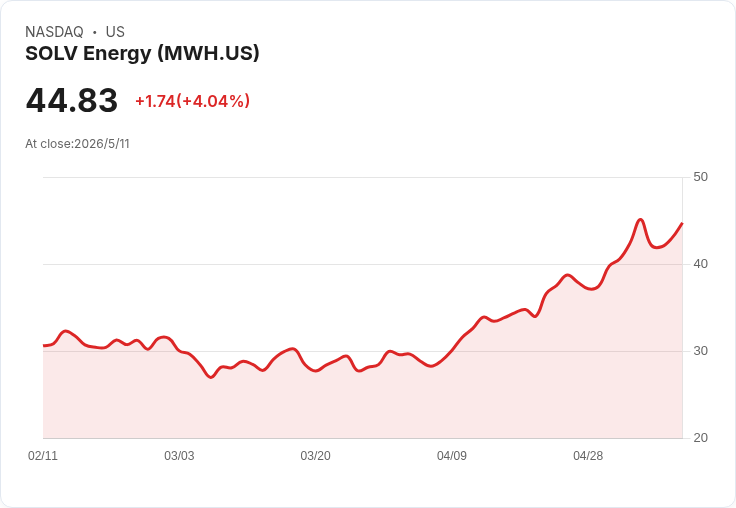Click the 40 price axis label
This screenshot has width=736, height=508.
pyautogui.click(x=700, y=264)
